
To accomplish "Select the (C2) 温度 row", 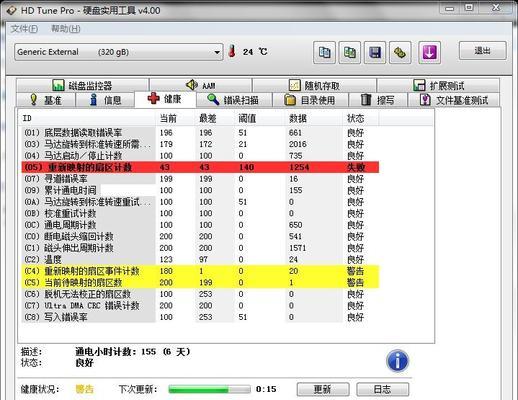I will [200, 260].
